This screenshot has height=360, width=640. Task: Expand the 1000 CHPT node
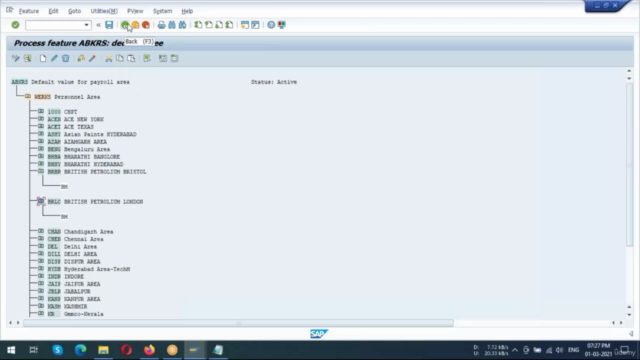coord(41,111)
